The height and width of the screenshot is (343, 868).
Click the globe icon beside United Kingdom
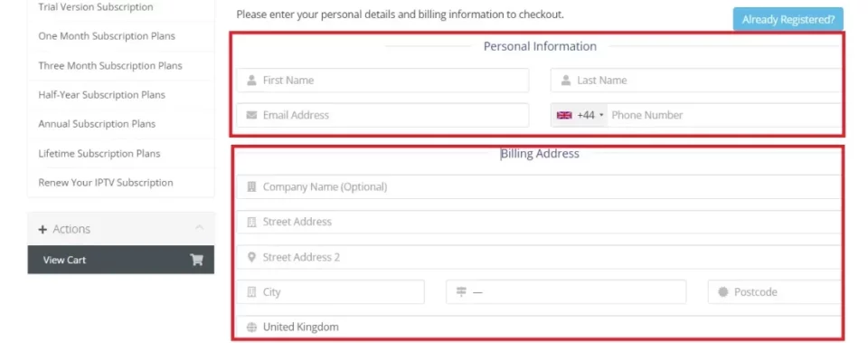[x=251, y=327]
